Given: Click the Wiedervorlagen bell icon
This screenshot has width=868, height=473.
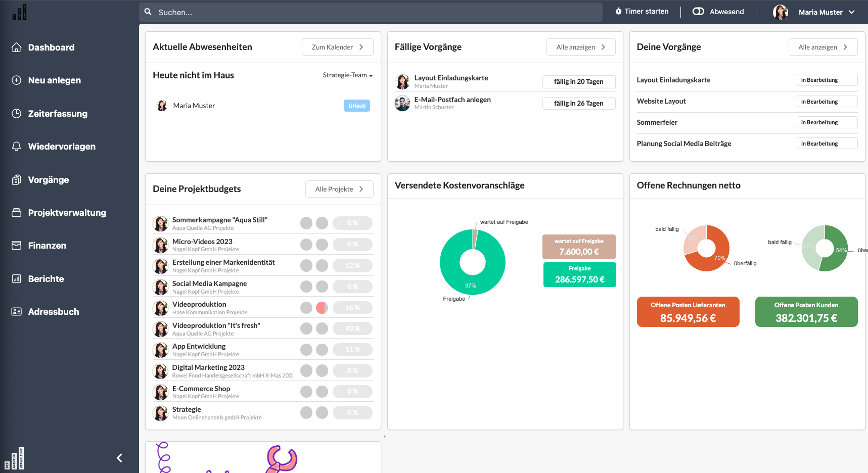Looking at the screenshot, I should pyautogui.click(x=17, y=147).
